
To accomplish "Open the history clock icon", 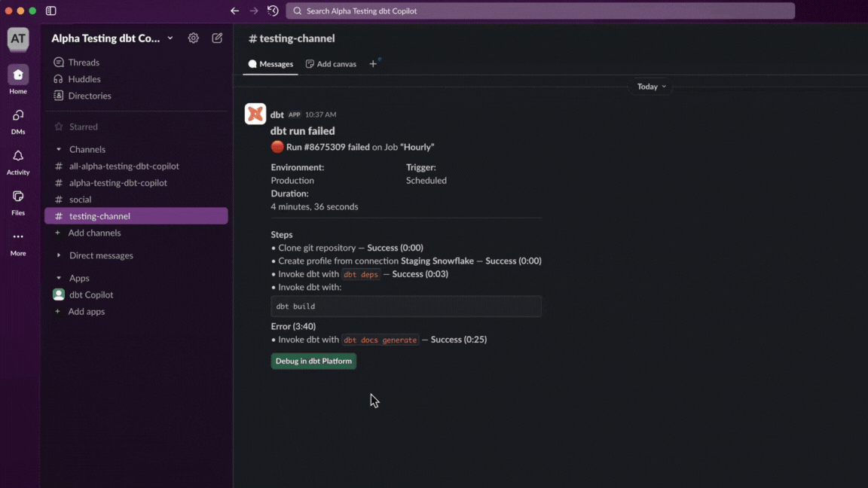I will (x=273, y=11).
